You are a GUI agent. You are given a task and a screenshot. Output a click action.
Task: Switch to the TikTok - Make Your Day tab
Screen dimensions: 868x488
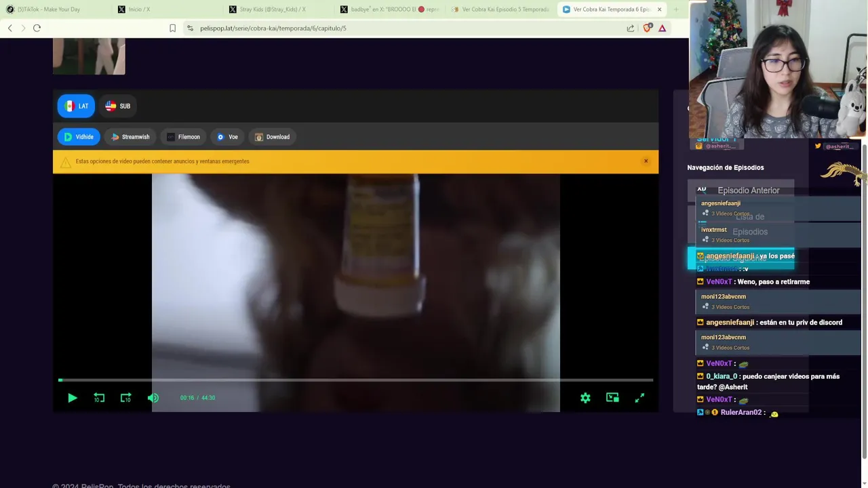54,9
